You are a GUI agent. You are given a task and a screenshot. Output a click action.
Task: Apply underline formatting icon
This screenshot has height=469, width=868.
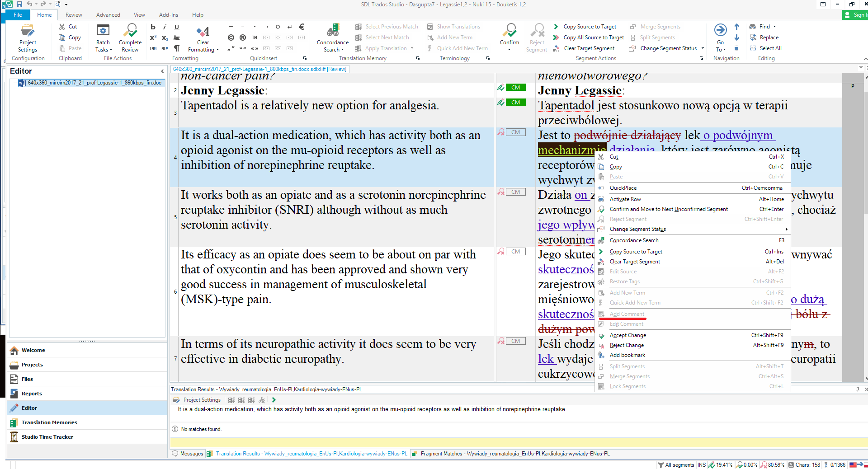177,27
